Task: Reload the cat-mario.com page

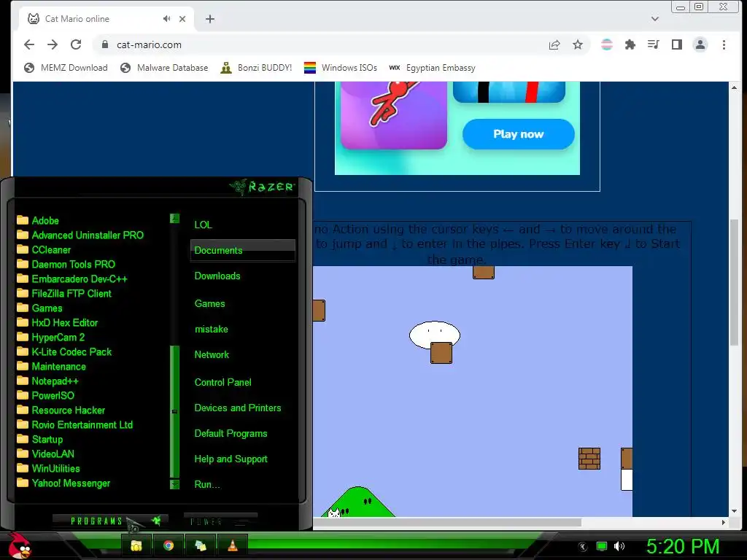Action: [x=76, y=44]
